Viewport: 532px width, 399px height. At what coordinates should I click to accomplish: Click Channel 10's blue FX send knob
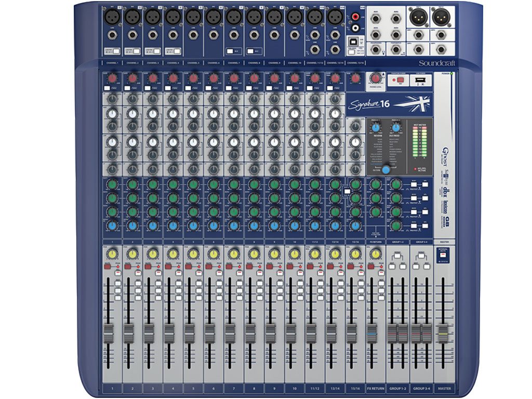(294, 225)
